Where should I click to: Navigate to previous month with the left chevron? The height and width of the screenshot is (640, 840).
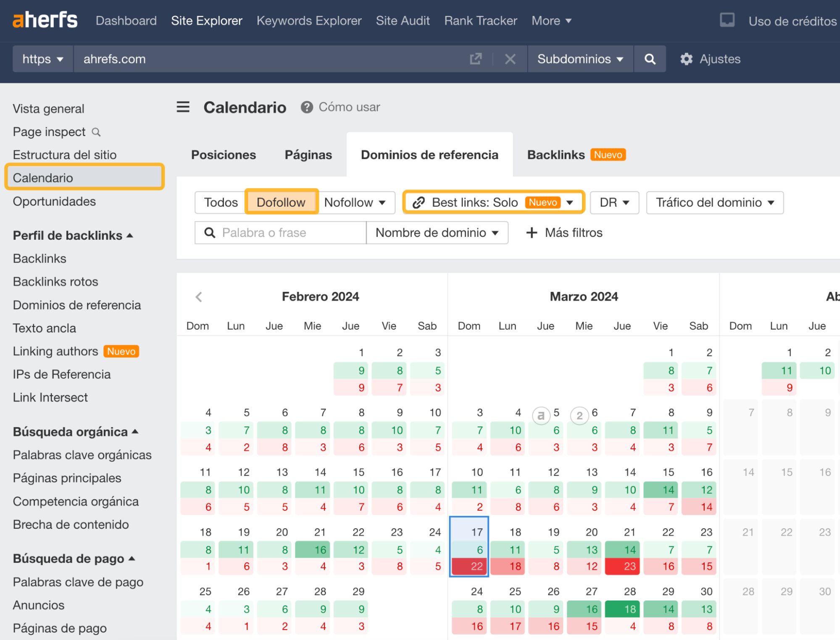click(x=198, y=296)
